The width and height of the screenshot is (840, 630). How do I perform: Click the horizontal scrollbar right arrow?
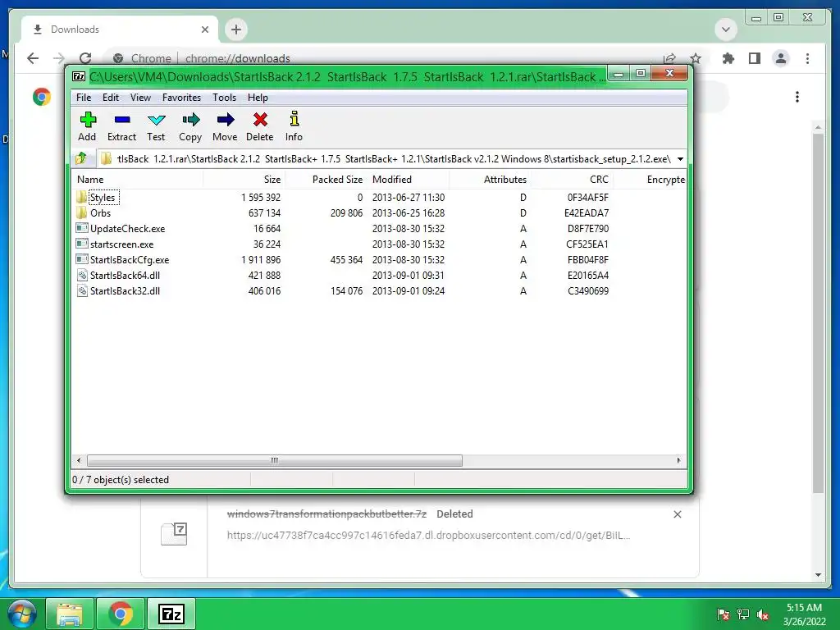pos(678,460)
